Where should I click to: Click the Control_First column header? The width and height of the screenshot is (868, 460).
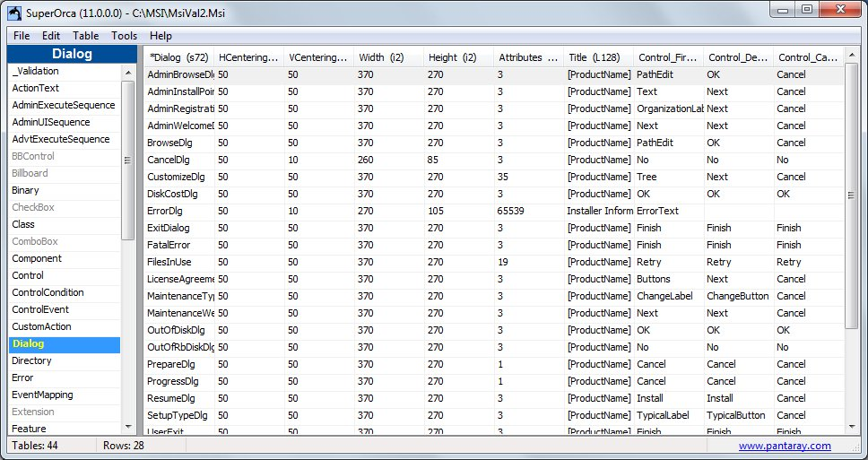669,57
